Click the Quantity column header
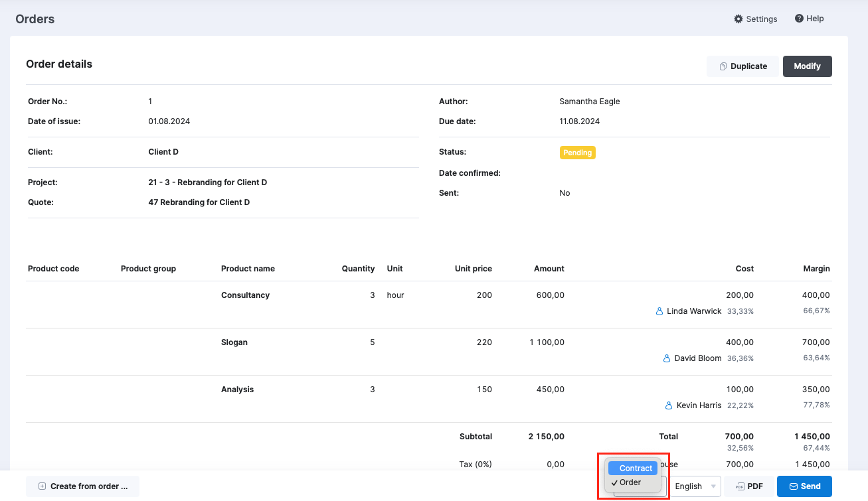 point(359,269)
